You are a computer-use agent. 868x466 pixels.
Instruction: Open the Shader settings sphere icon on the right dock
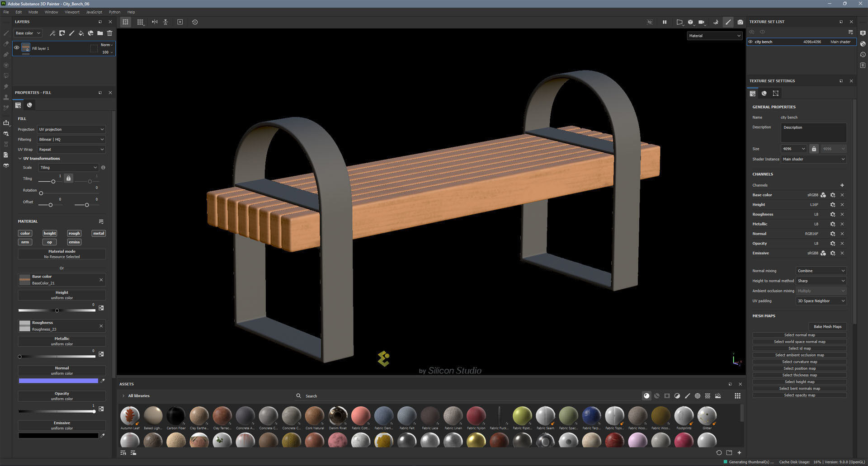click(x=863, y=44)
